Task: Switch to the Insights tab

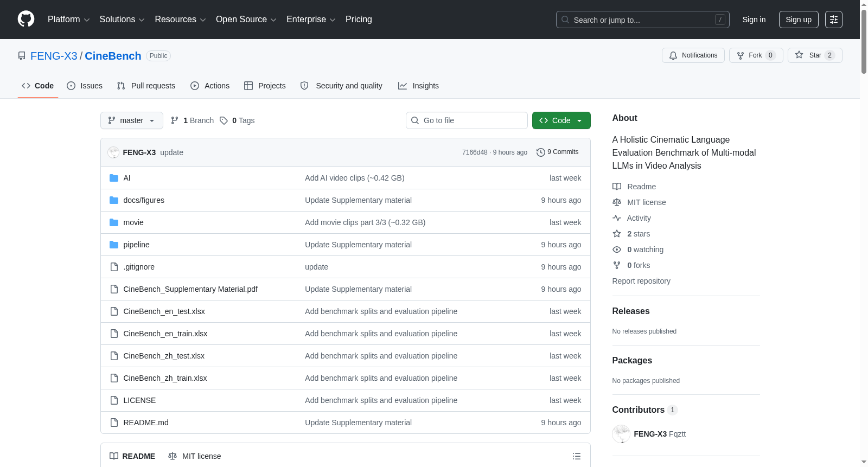Action: point(418,86)
